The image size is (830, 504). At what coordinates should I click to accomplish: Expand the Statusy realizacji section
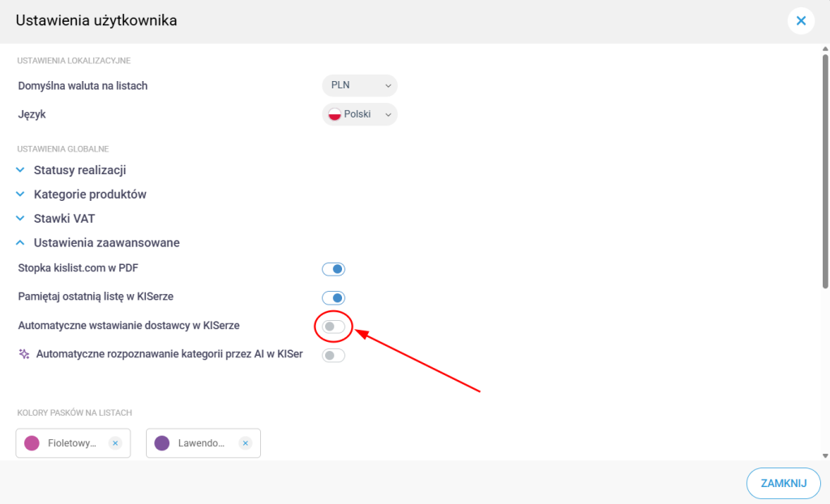79,171
